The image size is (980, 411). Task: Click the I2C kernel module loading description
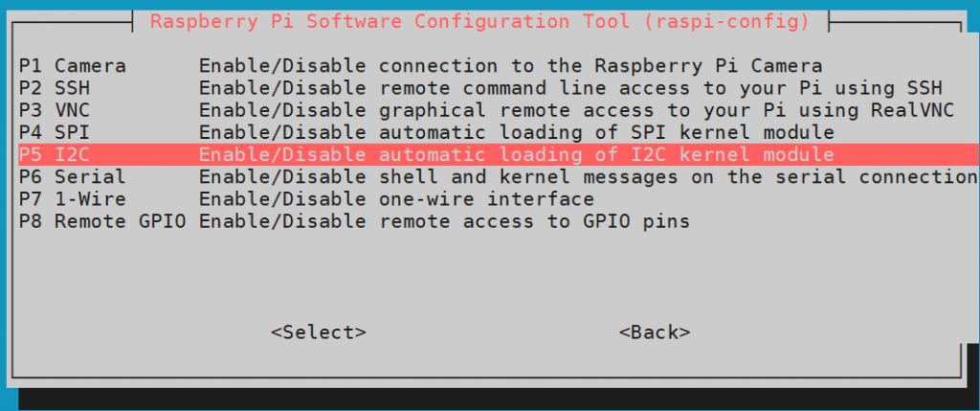point(516,154)
